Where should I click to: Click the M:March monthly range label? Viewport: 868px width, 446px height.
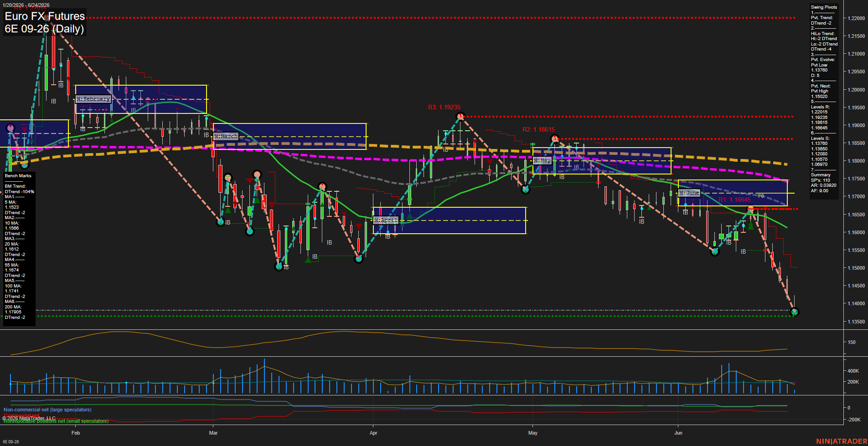(x=226, y=136)
